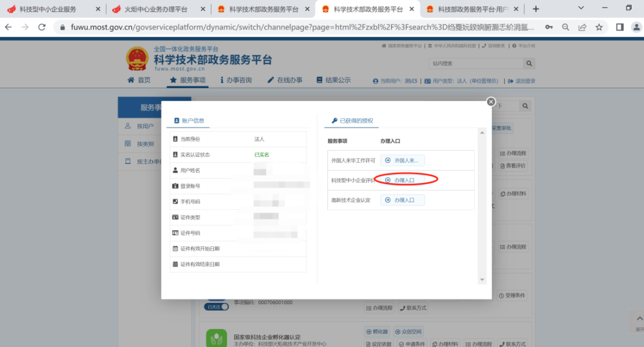Expand the 展开 panel at bottom right
This screenshot has height=347, width=644.
coord(639,318)
